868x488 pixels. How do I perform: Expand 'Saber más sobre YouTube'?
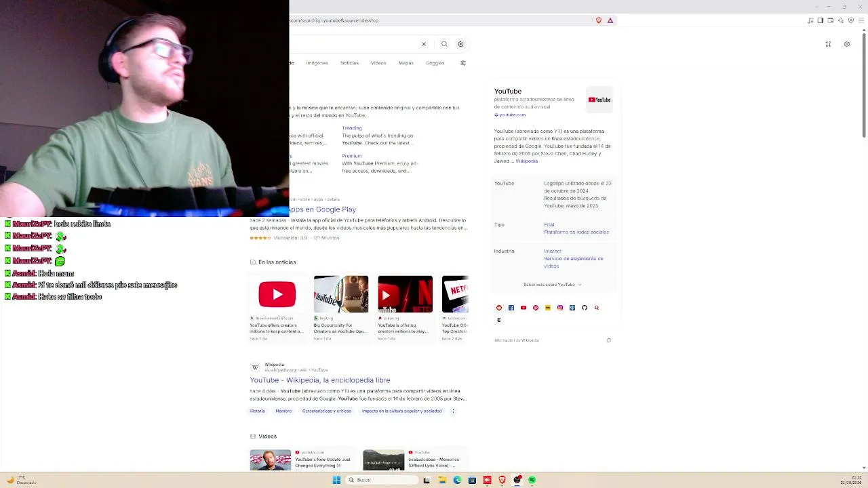click(553, 285)
